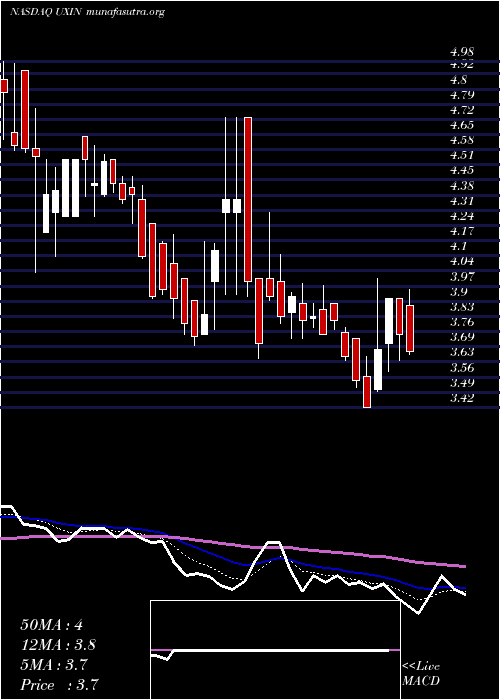Click the 4.98 price label
This screenshot has height=700, width=500.
(462, 52)
